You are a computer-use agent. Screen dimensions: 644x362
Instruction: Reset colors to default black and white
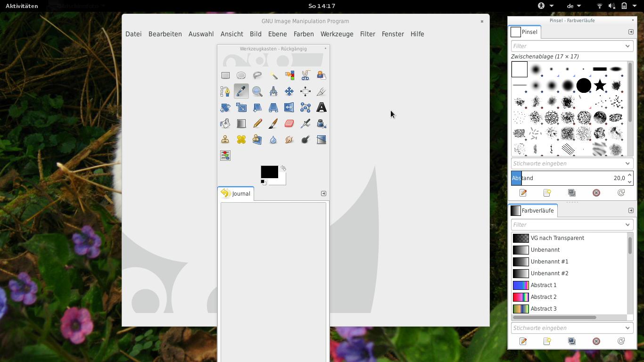[264, 182]
